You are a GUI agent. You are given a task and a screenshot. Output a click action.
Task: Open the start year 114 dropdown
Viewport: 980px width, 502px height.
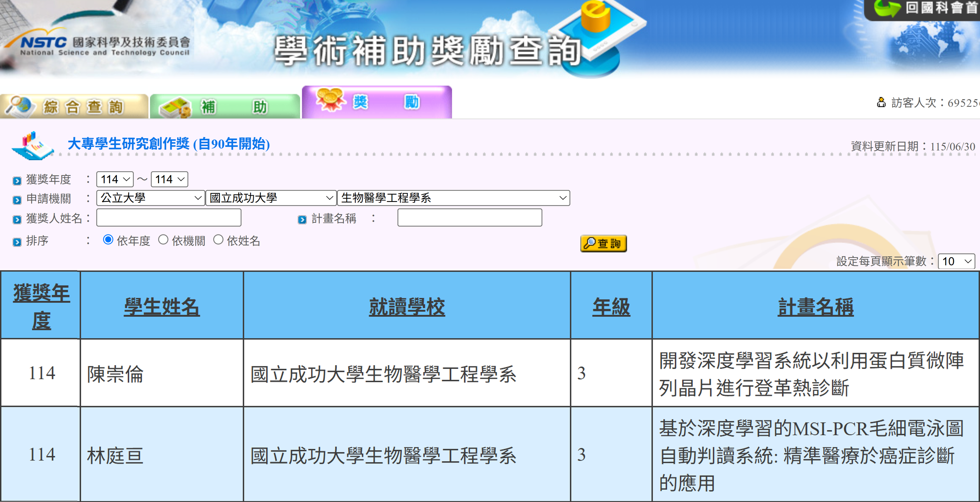(x=115, y=179)
